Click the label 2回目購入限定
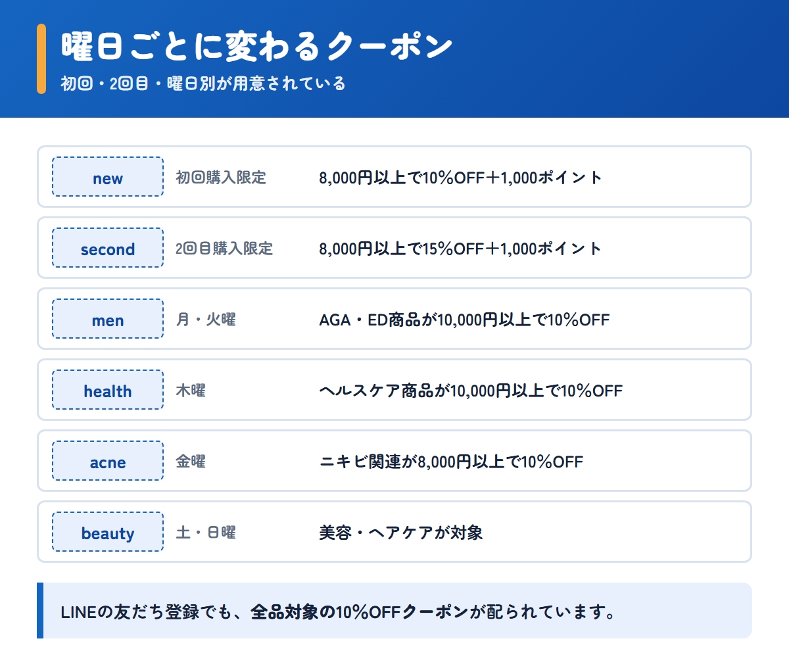 click(x=224, y=249)
